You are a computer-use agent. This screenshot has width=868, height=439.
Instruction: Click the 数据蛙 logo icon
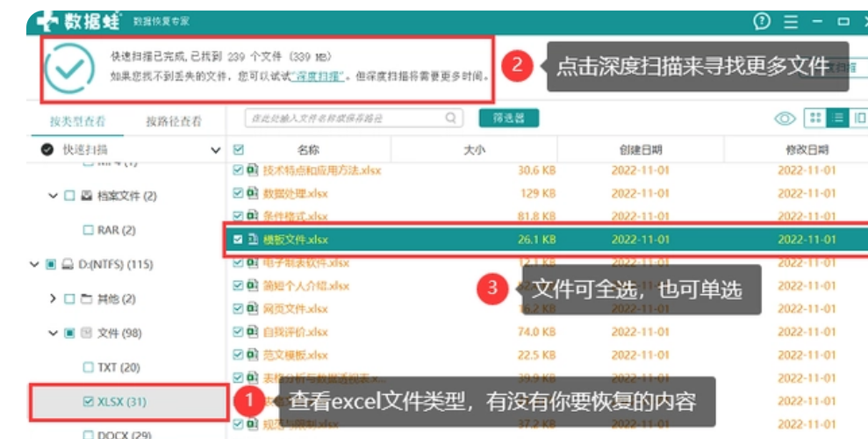pos(47,21)
